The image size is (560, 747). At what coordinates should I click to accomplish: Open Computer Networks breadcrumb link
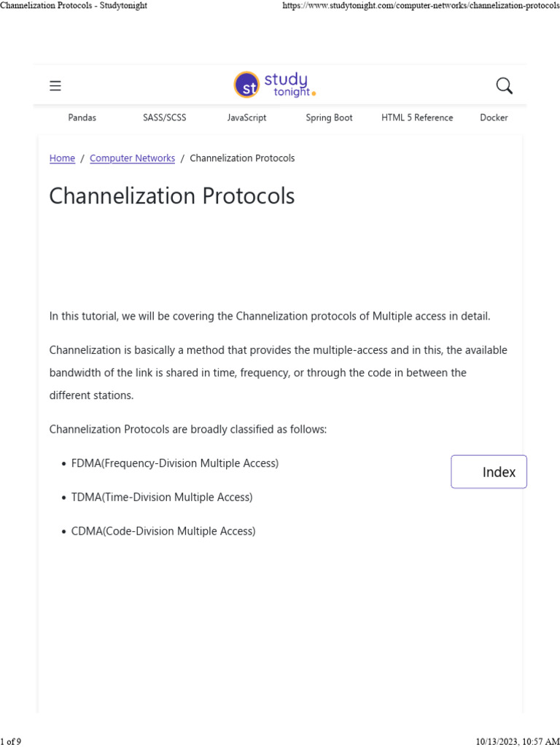[132, 158]
